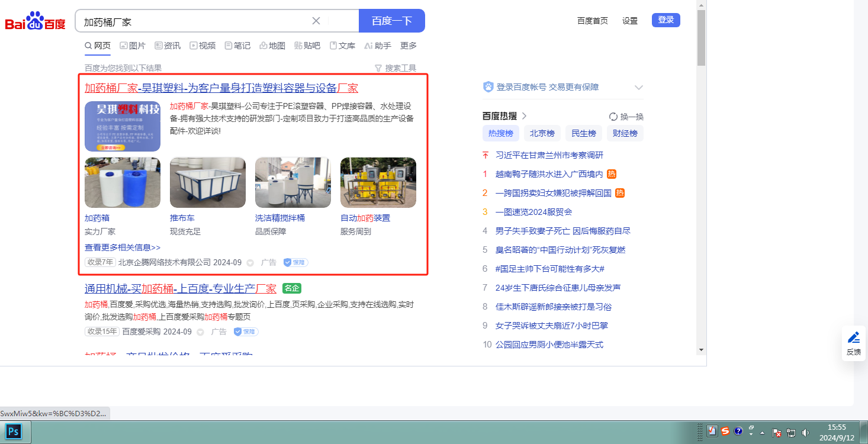Open the 搜索工具 filter
The image size is (868, 444).
(396, 68)
